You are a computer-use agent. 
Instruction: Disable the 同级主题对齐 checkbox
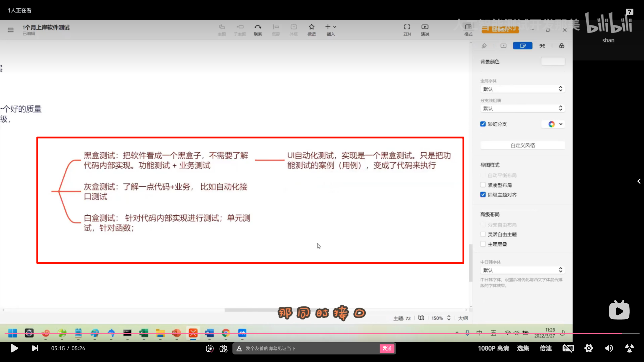483,195
